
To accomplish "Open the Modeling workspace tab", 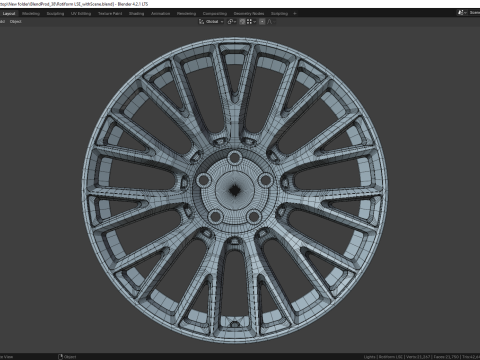I will (x=31, y=14).
